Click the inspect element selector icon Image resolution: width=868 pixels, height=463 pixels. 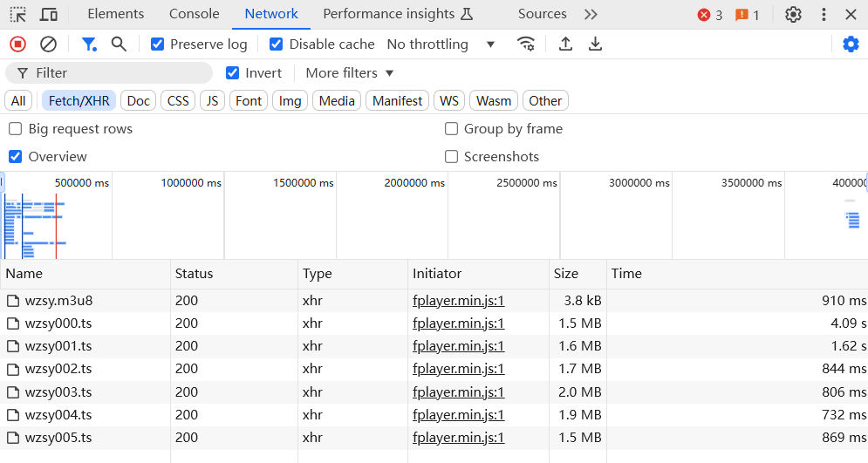tap(17, 14)
